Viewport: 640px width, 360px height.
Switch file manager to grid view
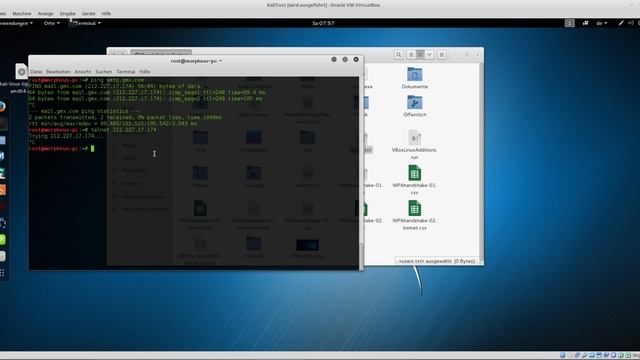click(x=420, y=55)
